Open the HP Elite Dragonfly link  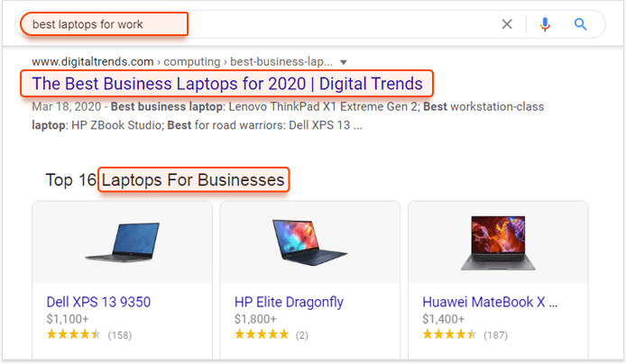(289, 302)
